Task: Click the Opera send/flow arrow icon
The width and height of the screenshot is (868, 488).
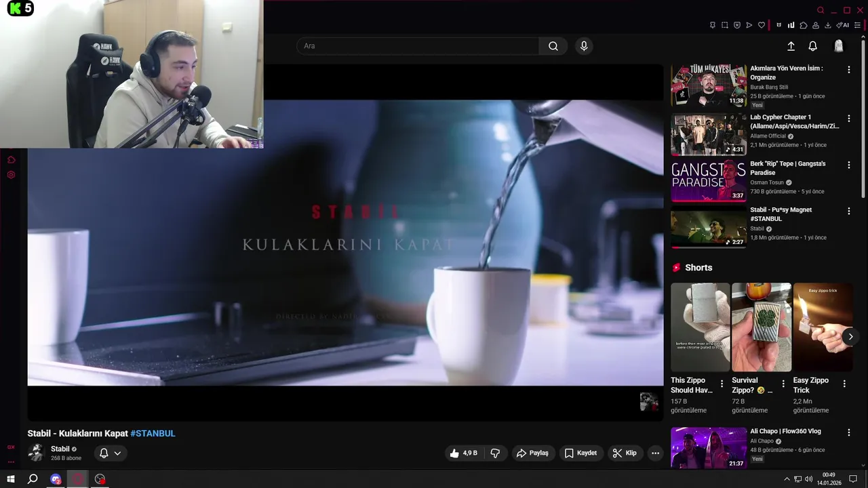Action: pyautogui.click(x=749, y=25)
